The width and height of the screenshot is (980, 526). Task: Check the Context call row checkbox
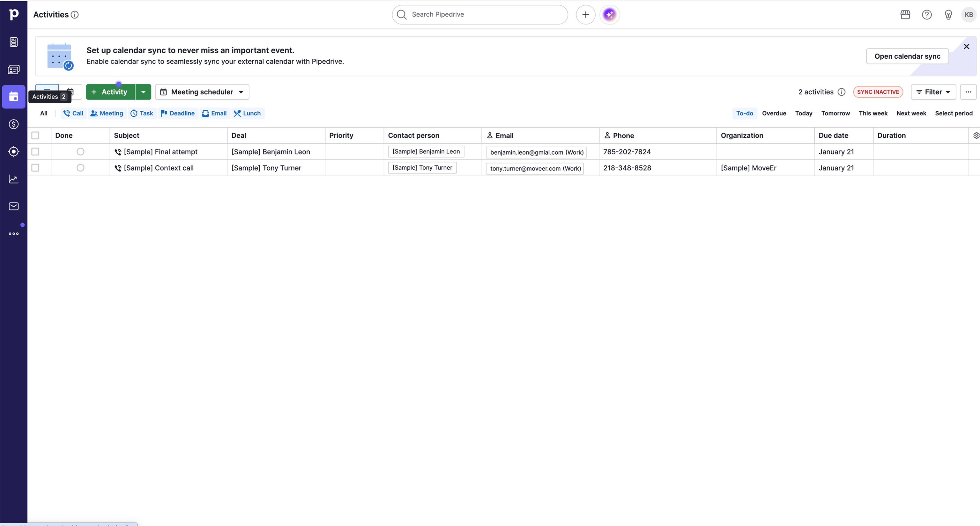click(35, 168)
